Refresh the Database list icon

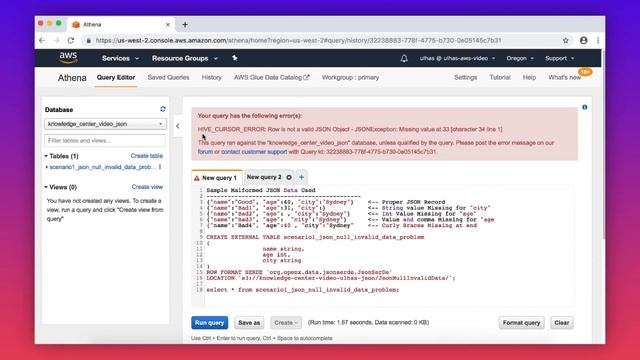[163, 109]
